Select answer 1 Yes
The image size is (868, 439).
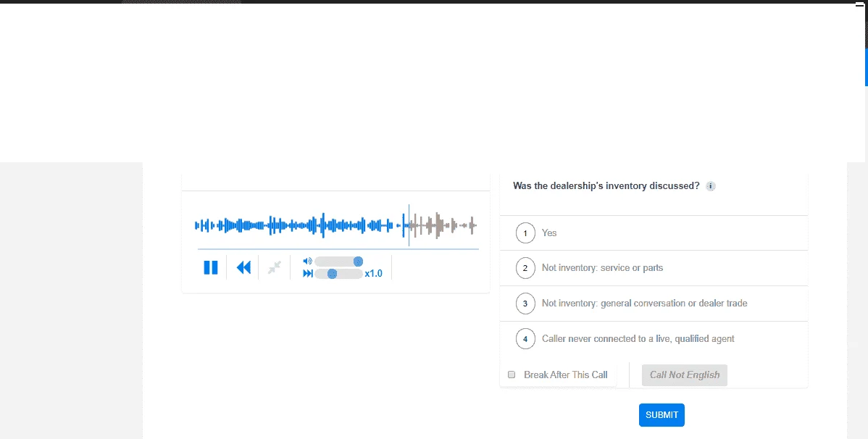coord(654,233)
